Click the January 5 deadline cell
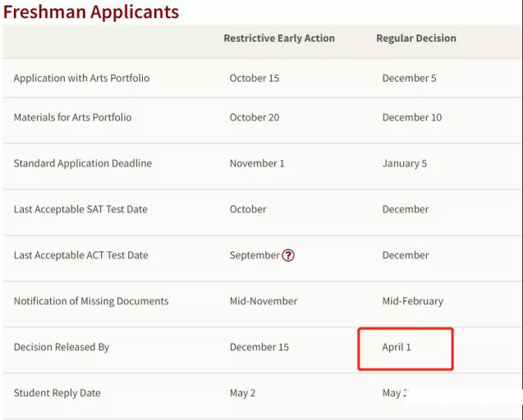Image resolution: width=523 pixels, height=420 pixels. 404,163
